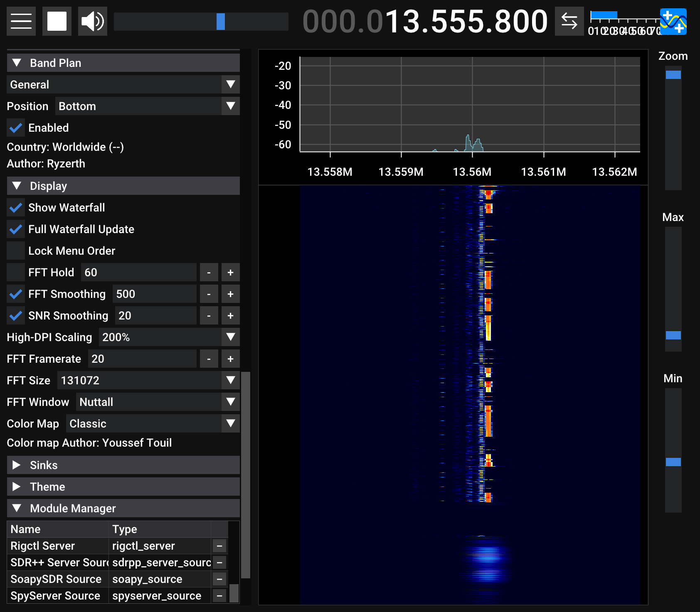Screen dimensions: 700x612
Task: Collapse the Band Plan section
Action: click(x=123, y=63)
